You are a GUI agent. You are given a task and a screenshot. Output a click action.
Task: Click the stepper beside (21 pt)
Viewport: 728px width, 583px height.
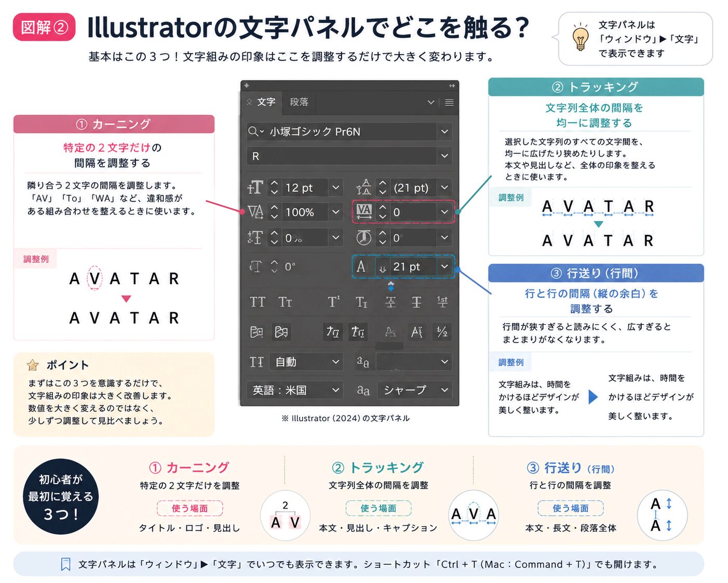[383, 188]
